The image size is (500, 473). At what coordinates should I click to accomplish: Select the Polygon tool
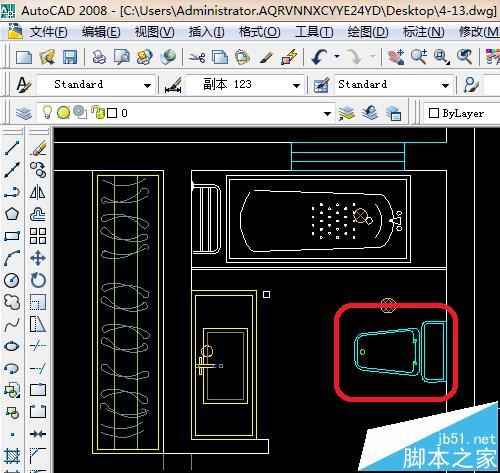12,214
